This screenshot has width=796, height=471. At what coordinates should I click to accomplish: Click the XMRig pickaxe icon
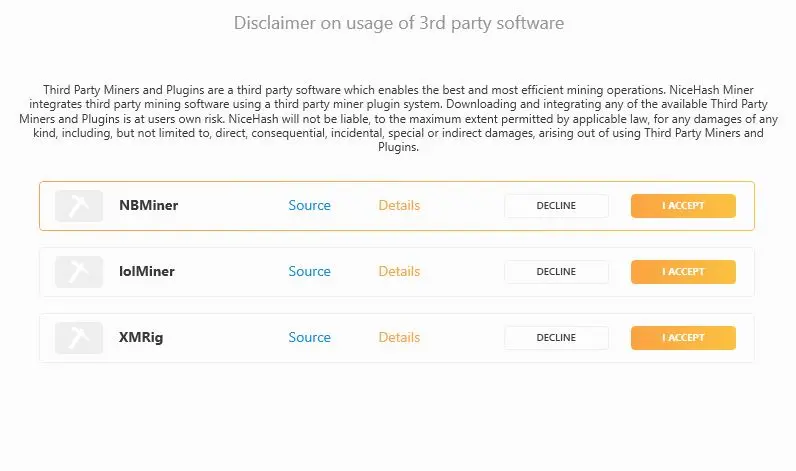tap(79, 338)
